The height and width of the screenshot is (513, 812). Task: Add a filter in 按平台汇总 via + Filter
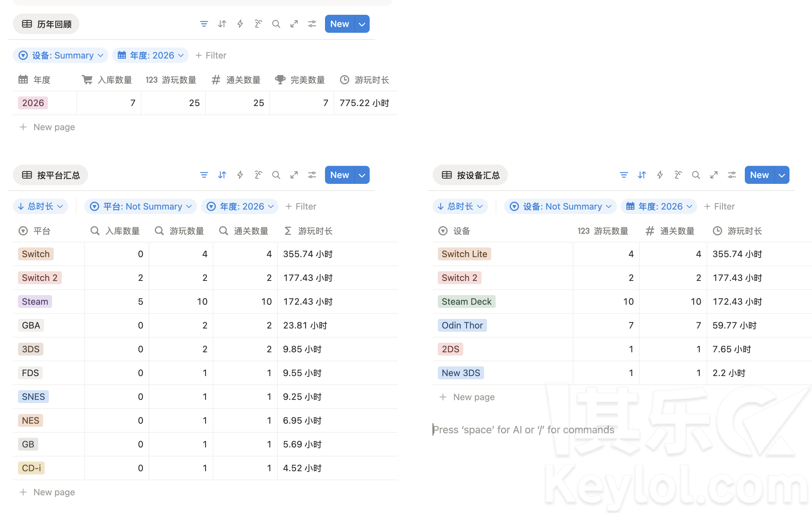301,206
